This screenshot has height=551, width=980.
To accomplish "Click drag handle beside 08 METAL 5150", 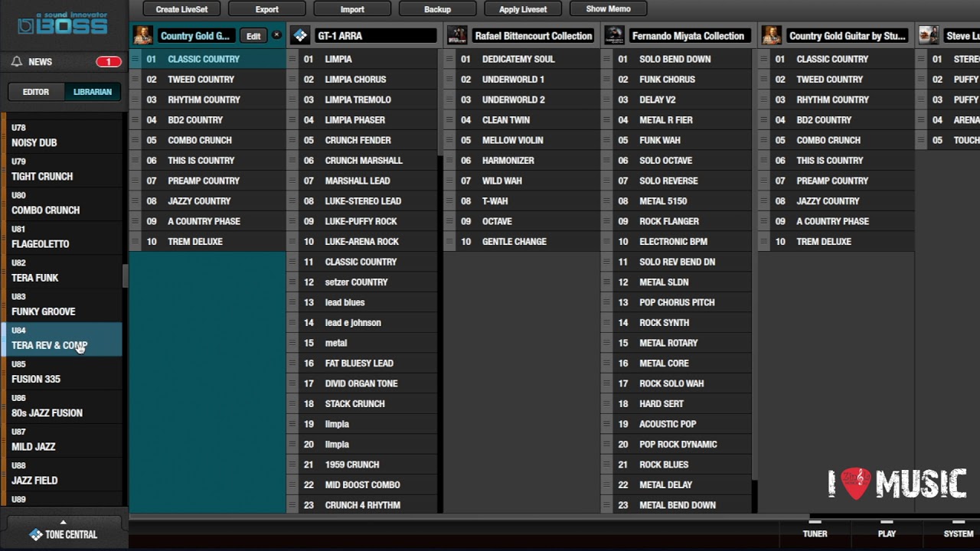I will [x=606, y=201].
